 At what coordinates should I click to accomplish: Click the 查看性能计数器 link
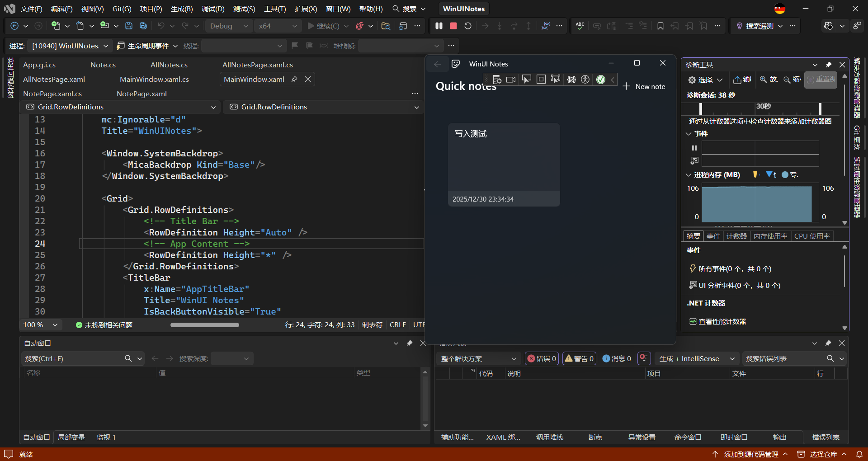(x=722, y=321)
